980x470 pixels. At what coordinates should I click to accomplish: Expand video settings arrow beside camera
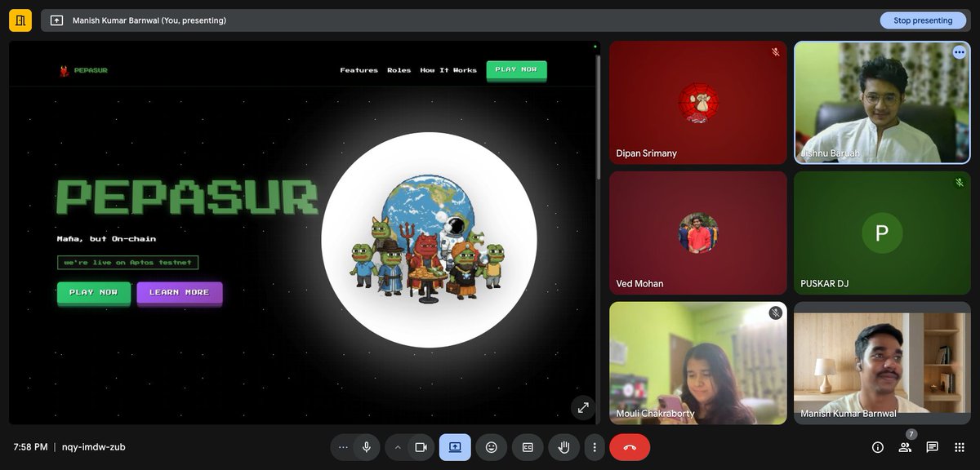pos(398,447)
